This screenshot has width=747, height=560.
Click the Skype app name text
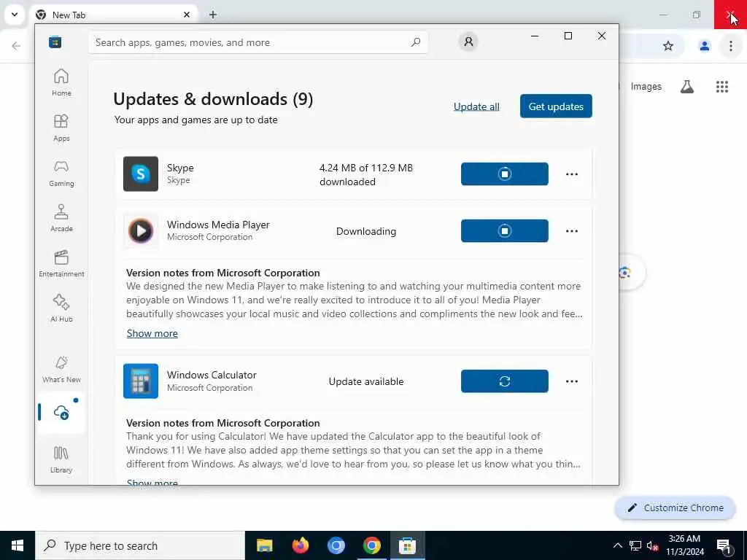point(180,168)
